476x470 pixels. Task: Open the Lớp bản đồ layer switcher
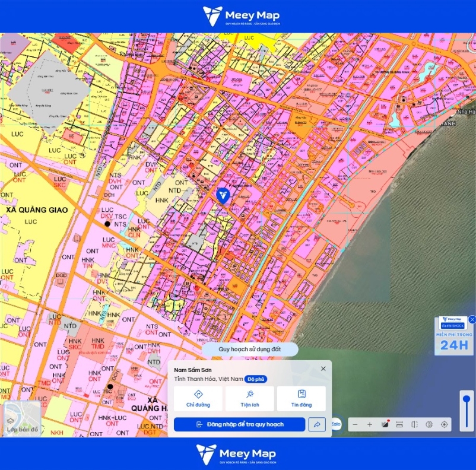pyautogui.click(x=23, y=419)
